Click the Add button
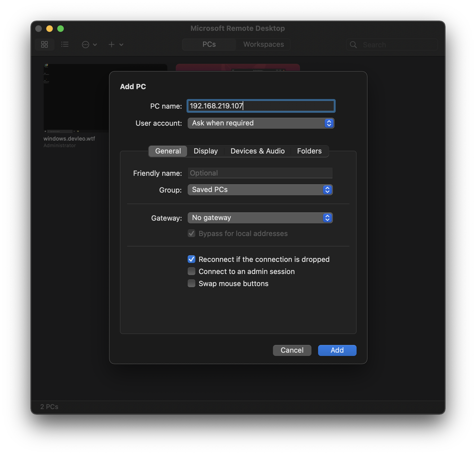Screen dimensions: 476x455 pos(337,350)
